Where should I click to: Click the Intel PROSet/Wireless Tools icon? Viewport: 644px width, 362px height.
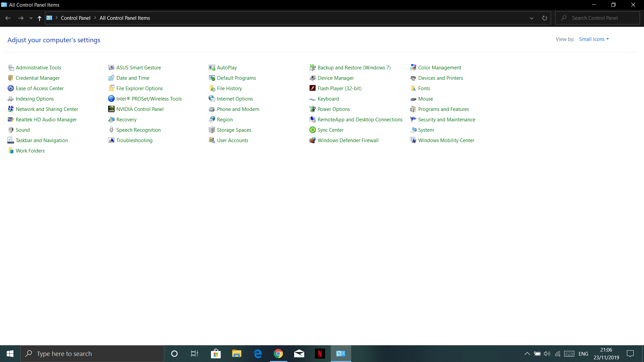[111, 99]
